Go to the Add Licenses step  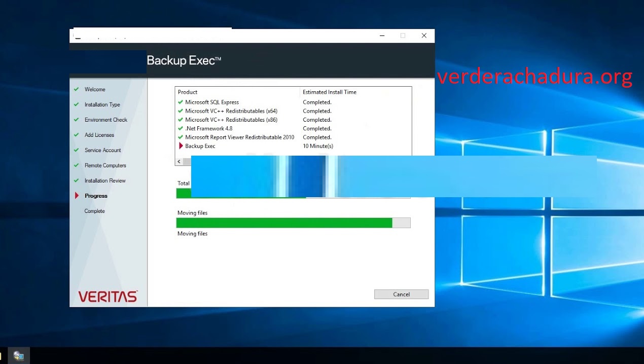coord(99,135)
